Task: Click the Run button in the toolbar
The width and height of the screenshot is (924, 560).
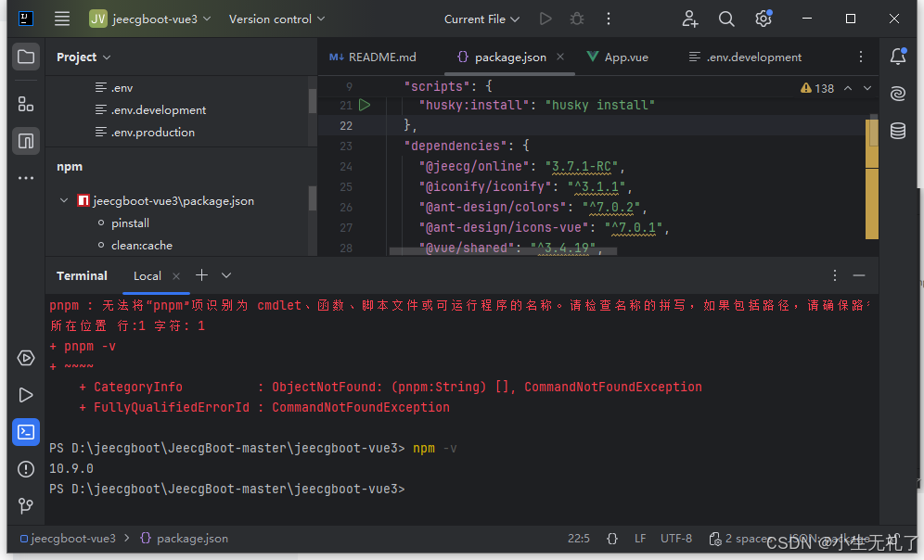Action: pos(545,19)
